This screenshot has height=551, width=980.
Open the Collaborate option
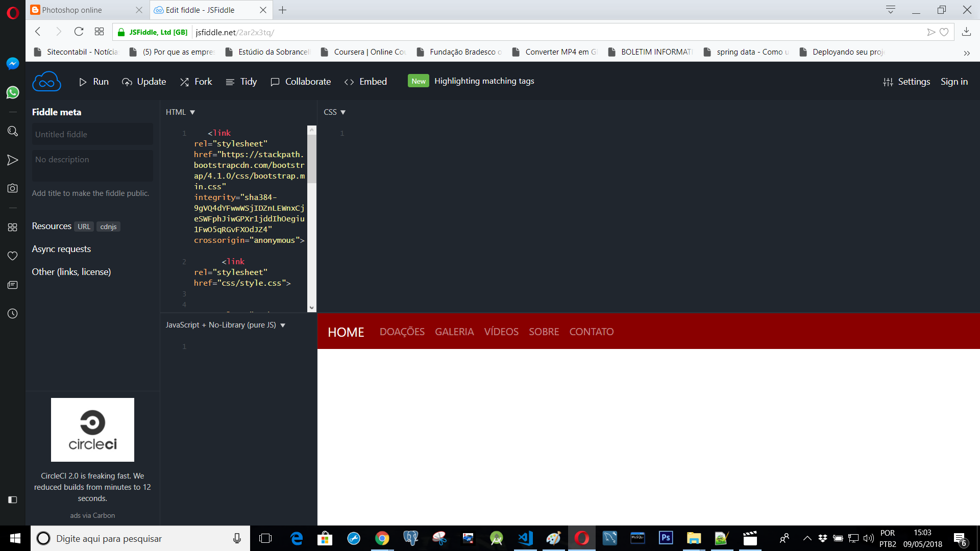tap(301, 82)
